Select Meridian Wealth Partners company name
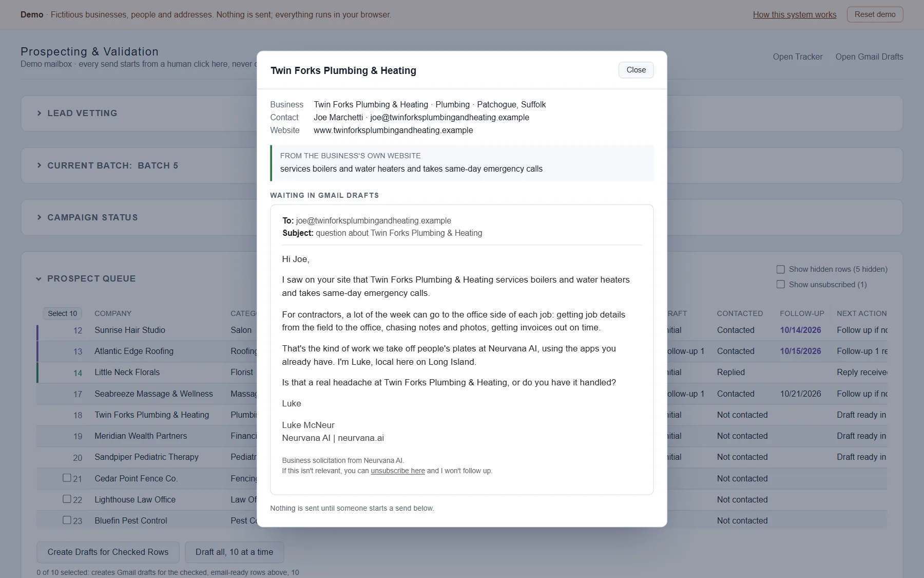This screenshot has width=924, height=578. coord(141,436)
